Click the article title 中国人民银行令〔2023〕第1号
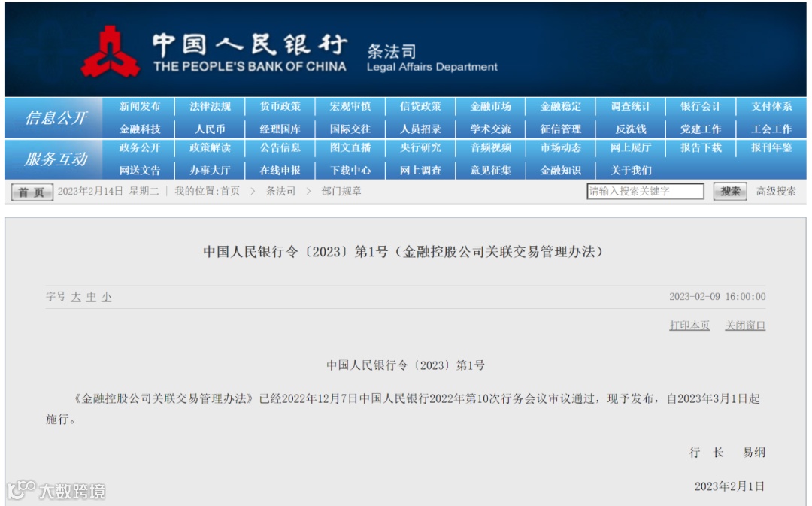 (403, 252)
